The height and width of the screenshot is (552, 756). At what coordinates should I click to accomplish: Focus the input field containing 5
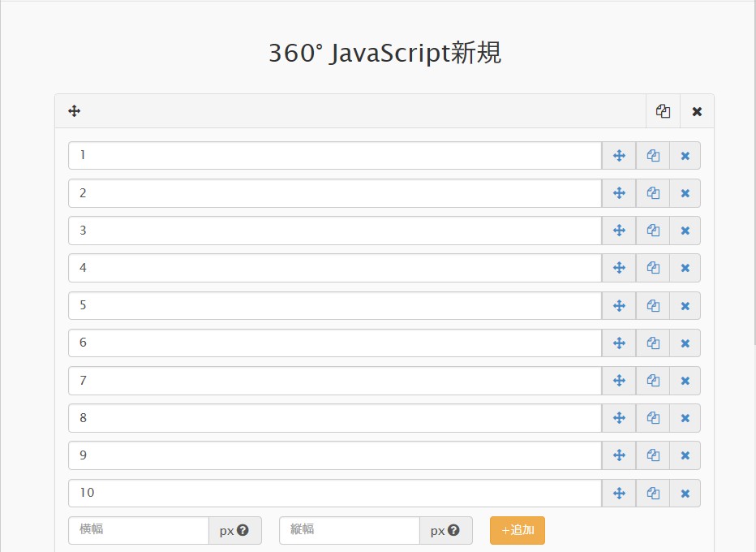pos(335,305)
